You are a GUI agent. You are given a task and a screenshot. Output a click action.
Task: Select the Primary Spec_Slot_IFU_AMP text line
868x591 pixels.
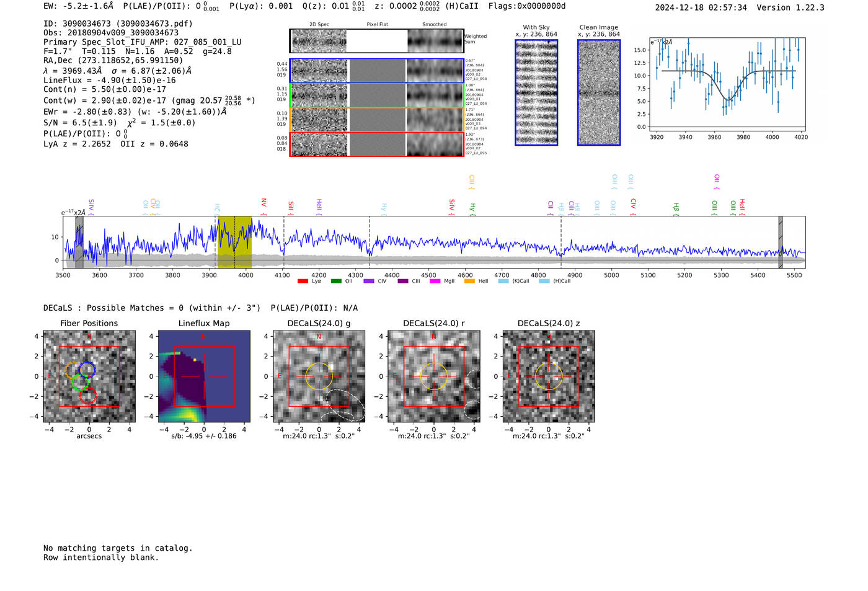[x=143, y=42]
